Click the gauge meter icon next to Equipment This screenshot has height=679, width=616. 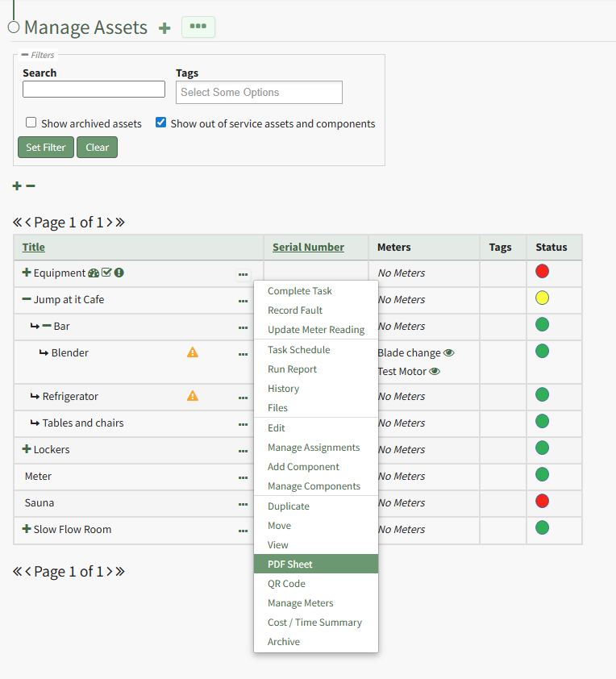(94, 273)
